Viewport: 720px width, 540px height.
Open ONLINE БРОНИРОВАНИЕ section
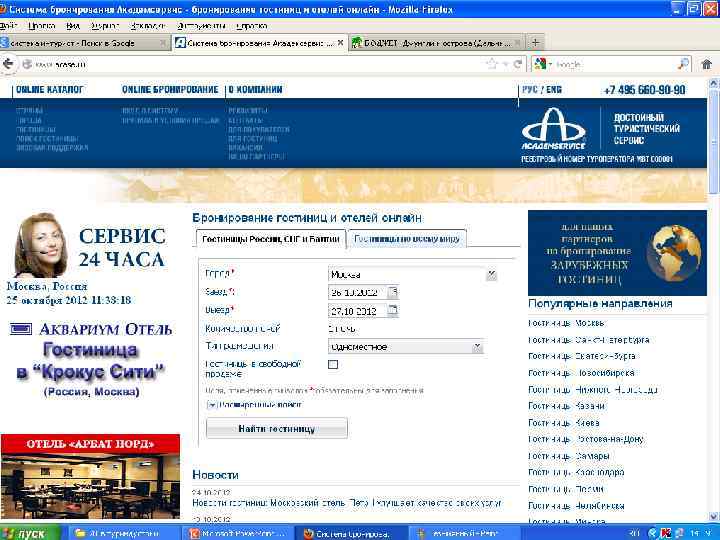click(x=170, y=90)
